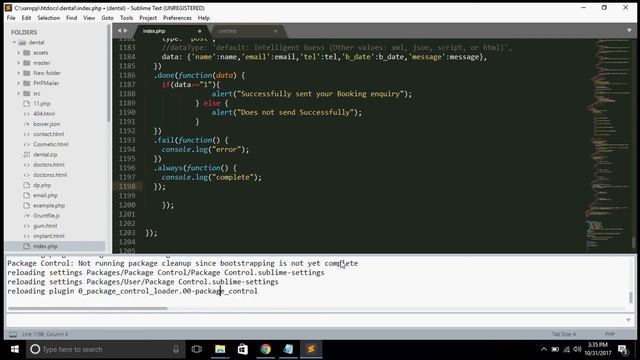
Task: Expand the assets folder
Action: point(19,53)
